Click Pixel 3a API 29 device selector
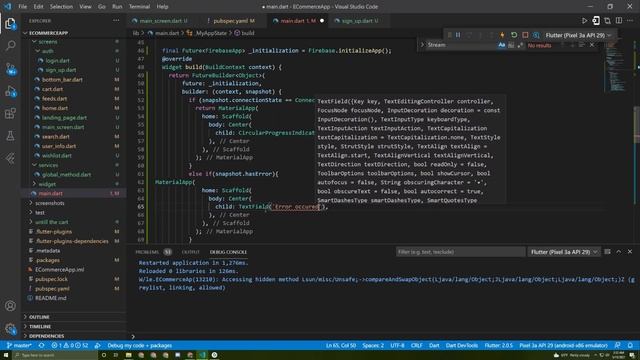This screenshot has width=640, height=360. point(563,345)
